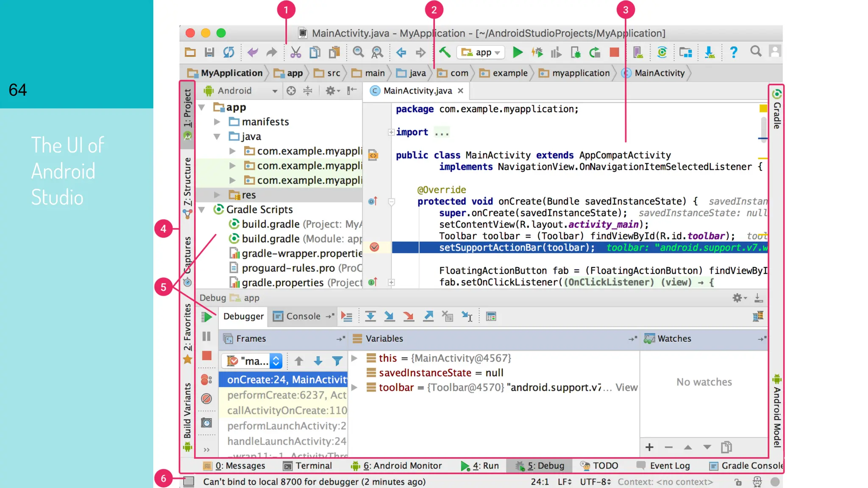Add a new watch with plus button
Screen dimensions: 868x488
tap(649, 447)
